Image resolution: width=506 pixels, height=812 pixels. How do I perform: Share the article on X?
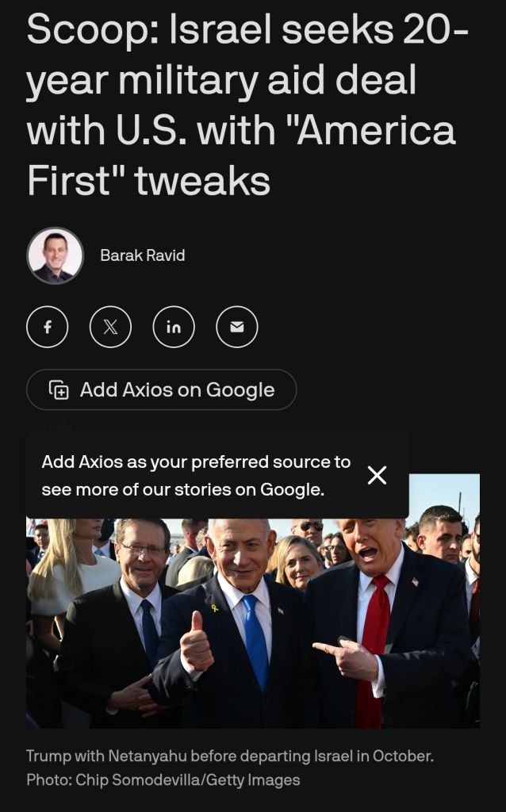coord(110,327)
